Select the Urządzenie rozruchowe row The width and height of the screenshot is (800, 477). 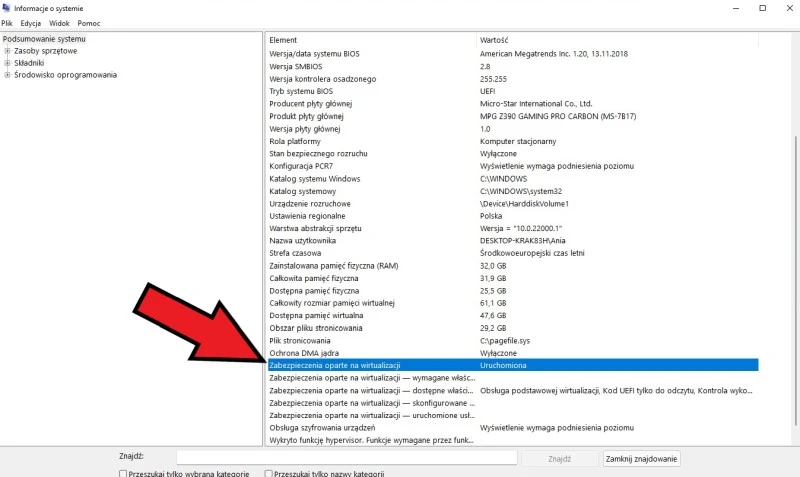coord(512,204)
